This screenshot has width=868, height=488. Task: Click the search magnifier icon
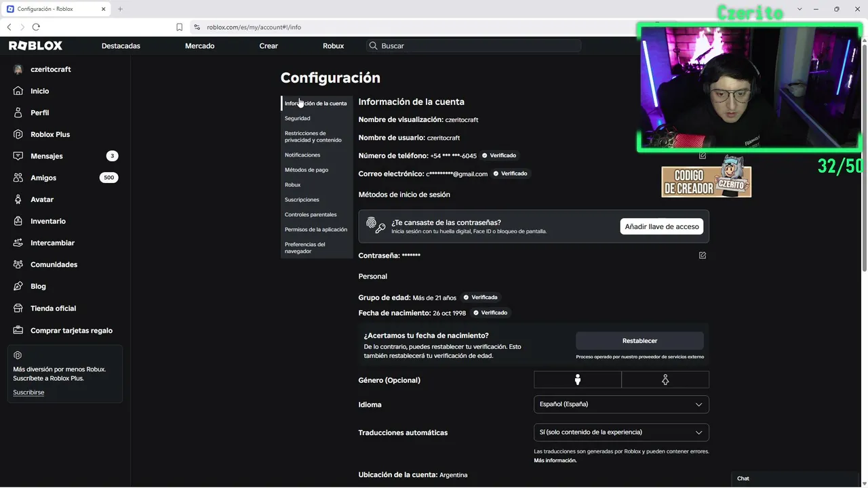[373, 45]
